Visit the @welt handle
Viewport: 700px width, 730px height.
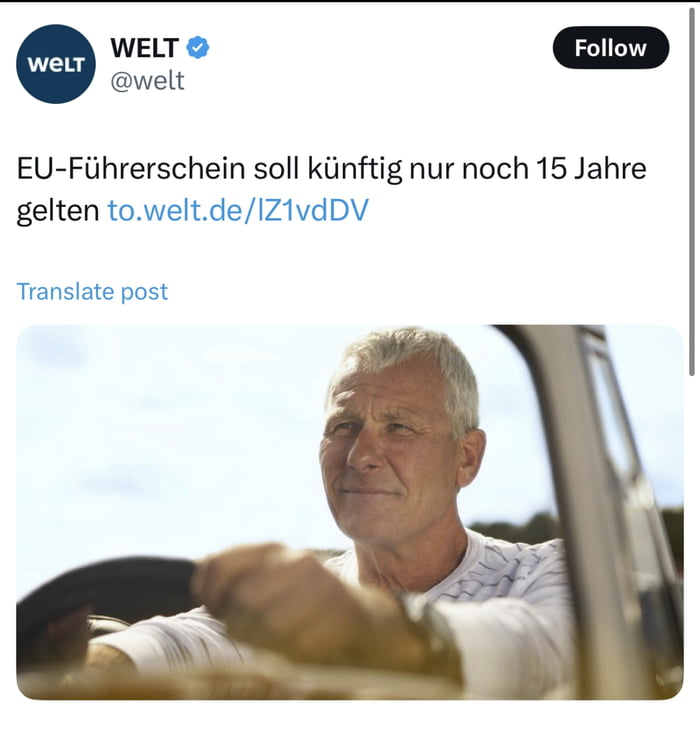click(148, 81)
